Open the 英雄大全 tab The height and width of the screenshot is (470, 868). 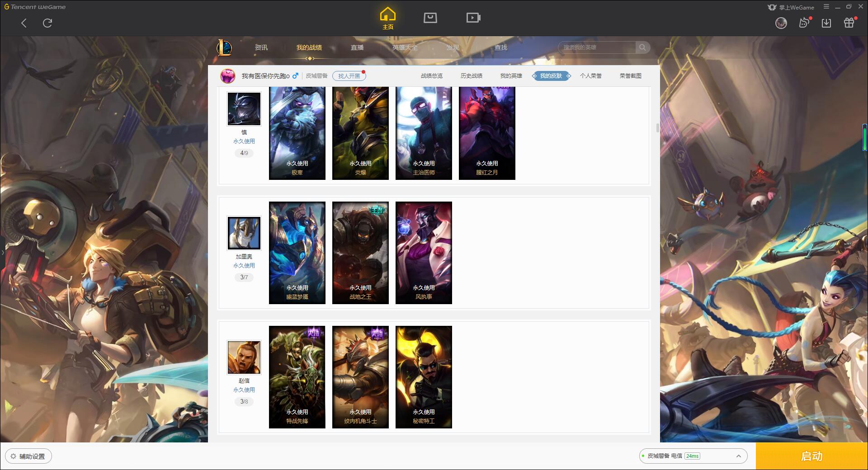pos(405,47)
